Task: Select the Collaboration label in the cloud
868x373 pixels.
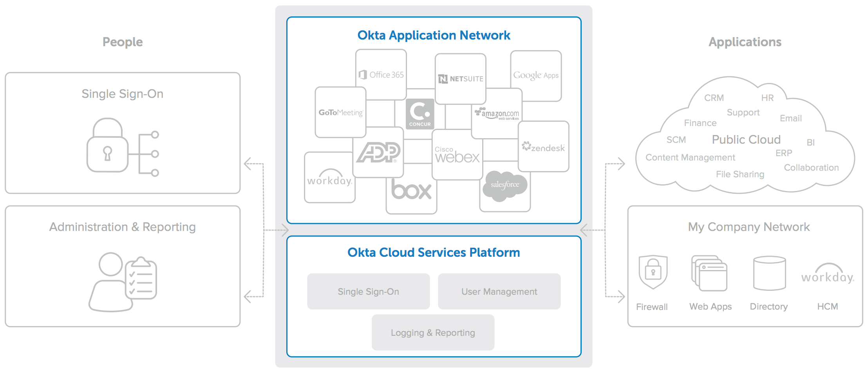Action: 812,168
